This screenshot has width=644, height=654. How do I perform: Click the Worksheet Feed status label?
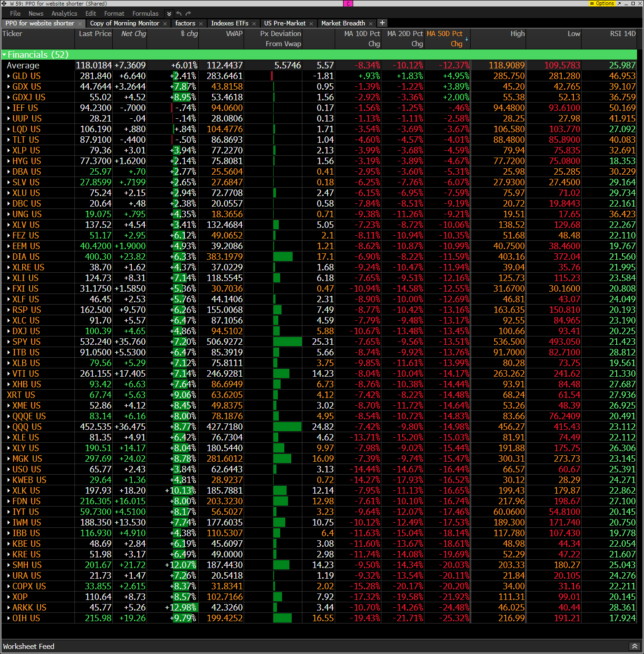(x=29, y=647)
